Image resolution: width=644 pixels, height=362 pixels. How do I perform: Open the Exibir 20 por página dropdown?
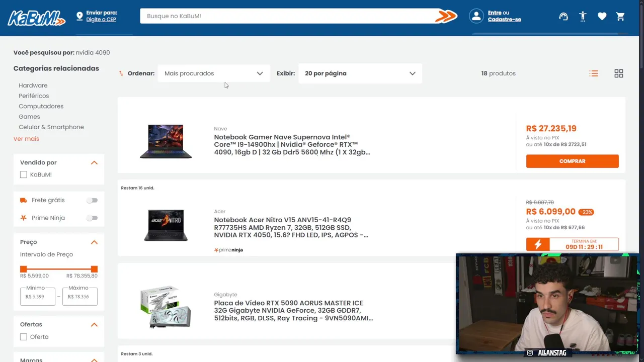click(360, 73)
